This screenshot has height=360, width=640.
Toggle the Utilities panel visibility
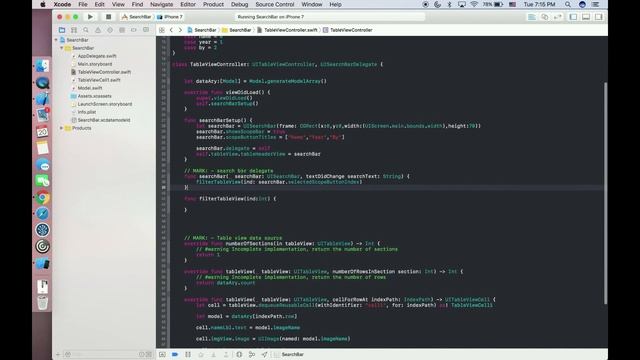[599, 17]
